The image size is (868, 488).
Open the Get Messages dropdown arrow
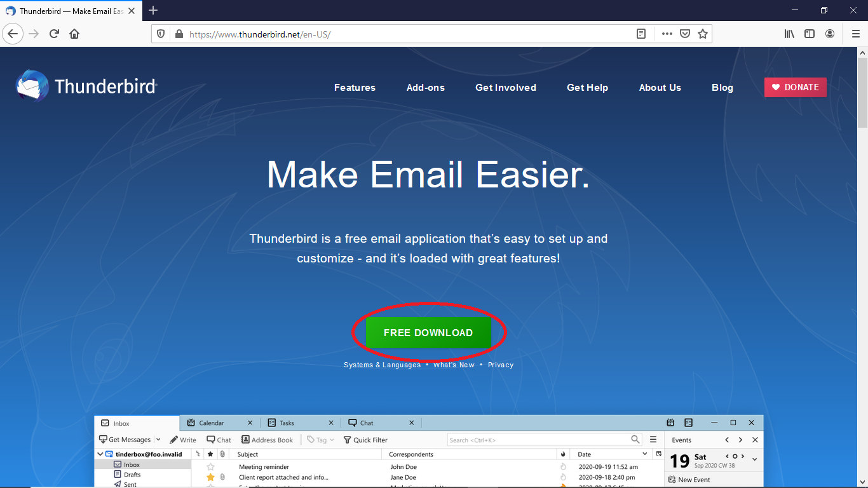click(158, 440)
